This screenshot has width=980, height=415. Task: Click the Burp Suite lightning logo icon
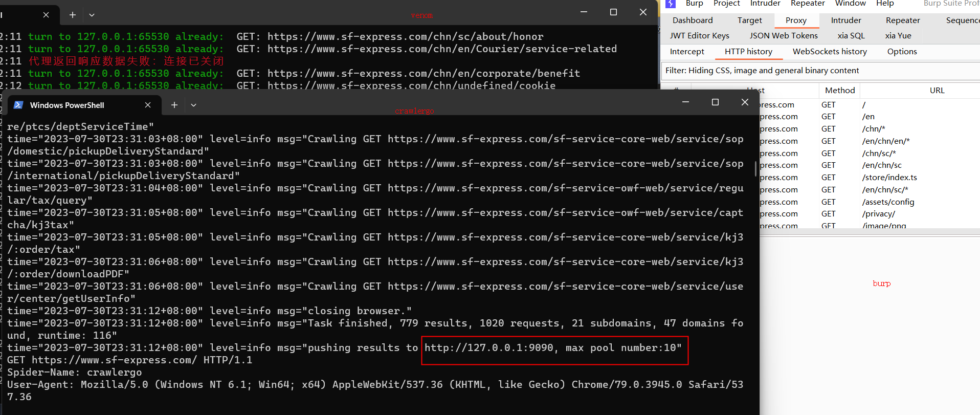(671, 4)
